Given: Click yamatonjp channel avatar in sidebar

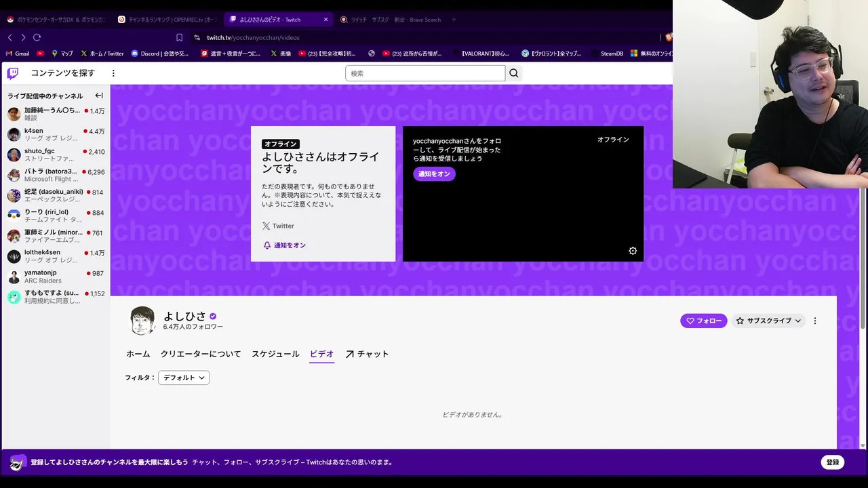Looking at the screenshot, I should click(14, 277).
